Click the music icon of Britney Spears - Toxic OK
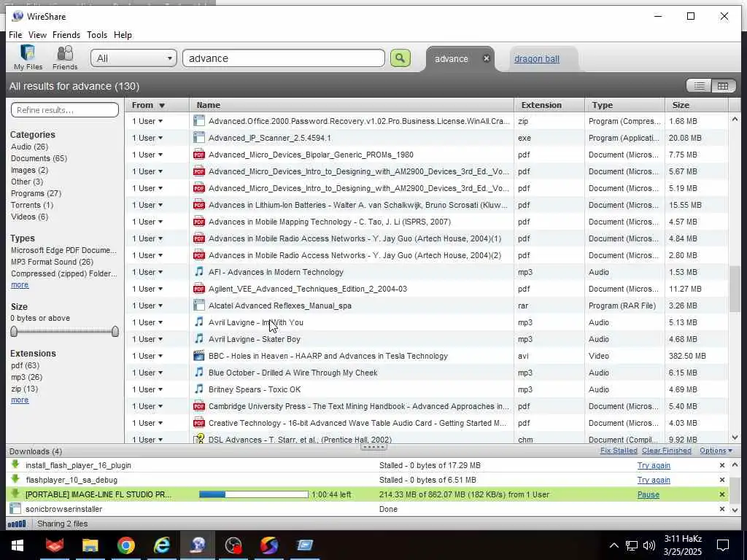This screenshot has height=560, width=747. (198, 389)
